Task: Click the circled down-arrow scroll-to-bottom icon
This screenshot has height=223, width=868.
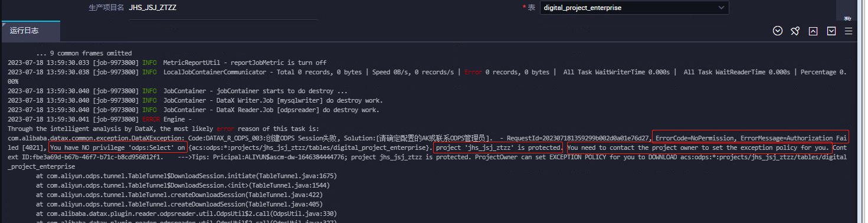Action: tap(777, 31)
